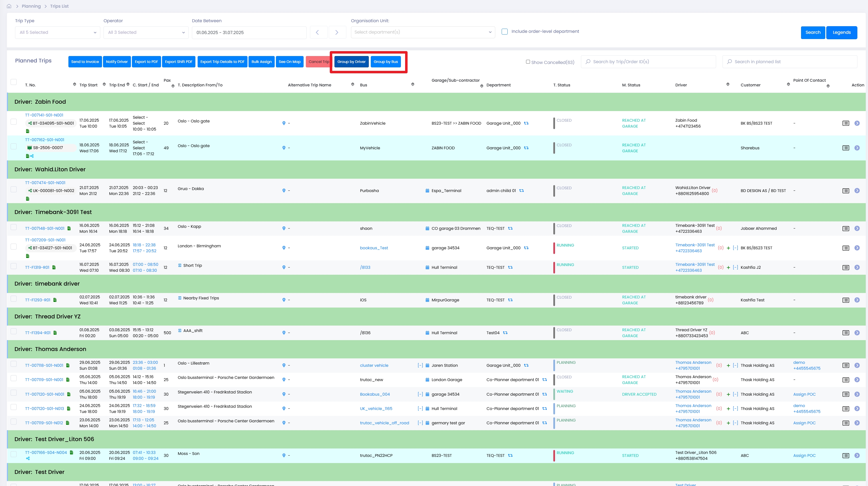Click details list icon for trutac_PN22HCP row
Image resolution: width=868 pixels, height=486 pixels.
[846, 456]
